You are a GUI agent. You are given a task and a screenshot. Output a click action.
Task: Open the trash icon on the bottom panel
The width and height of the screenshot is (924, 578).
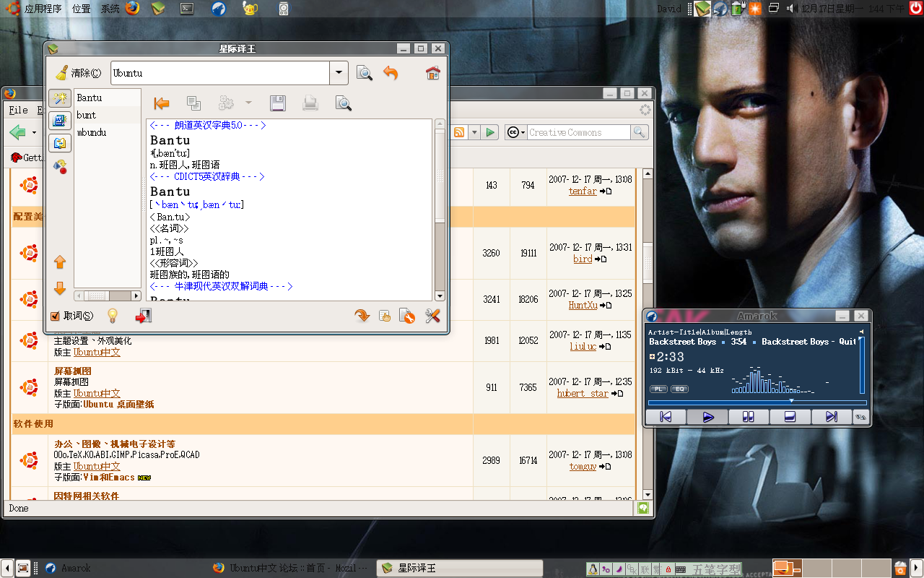pos(900,568)
